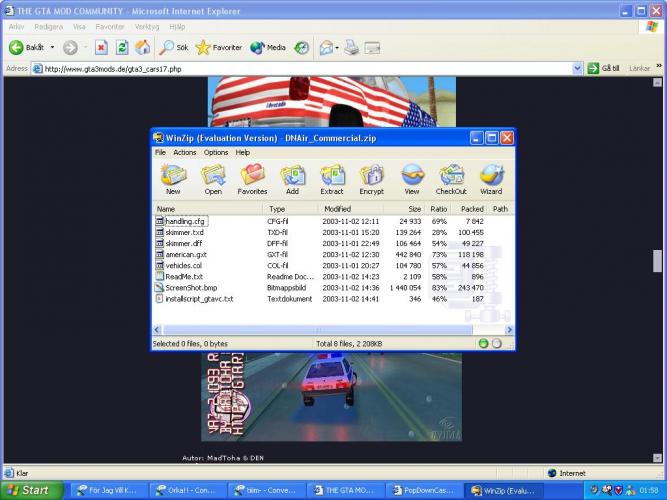Click the Gå till button
Viewport: 667px width, 500px height.
point(604,69)
